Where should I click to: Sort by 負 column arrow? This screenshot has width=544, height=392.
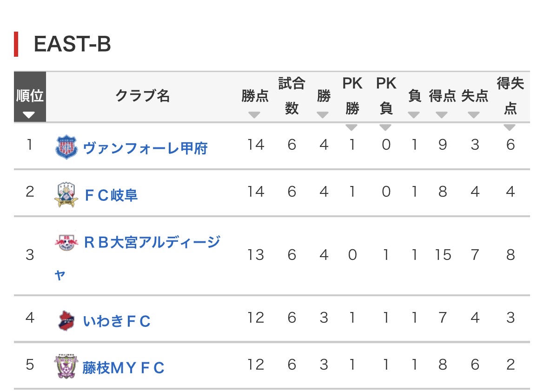[x=414, y=115]
